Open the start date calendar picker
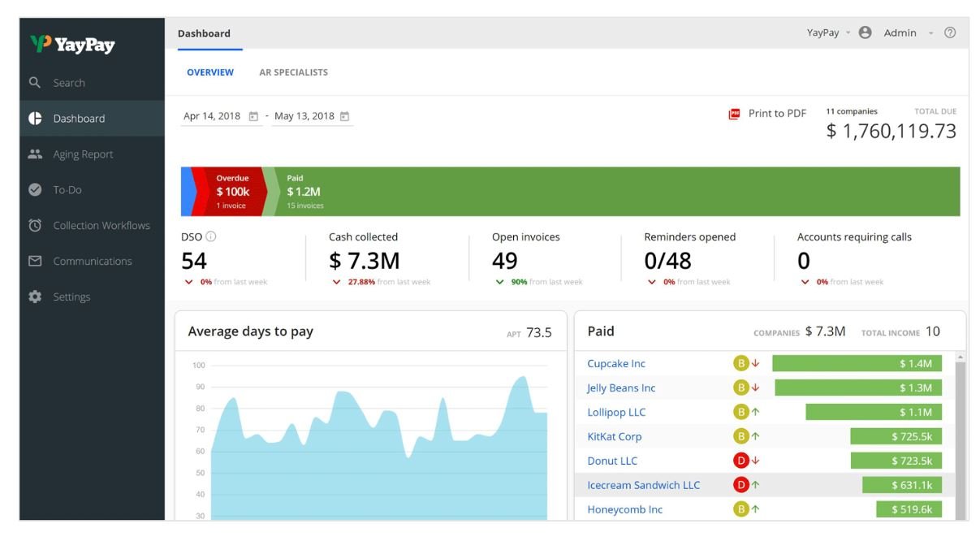This screenshot has width=980, height=537. point(253,116)
